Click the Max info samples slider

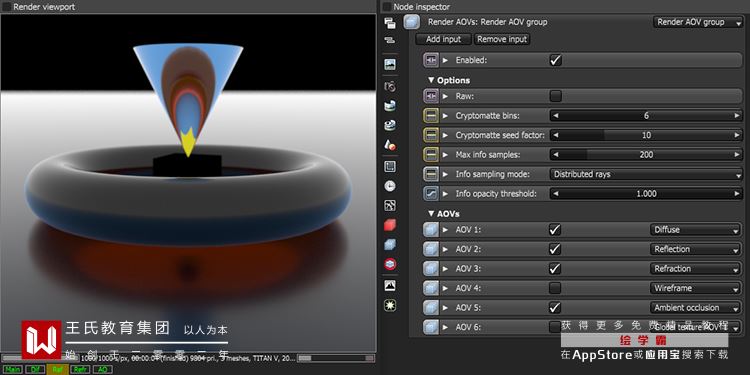[646, 155]
